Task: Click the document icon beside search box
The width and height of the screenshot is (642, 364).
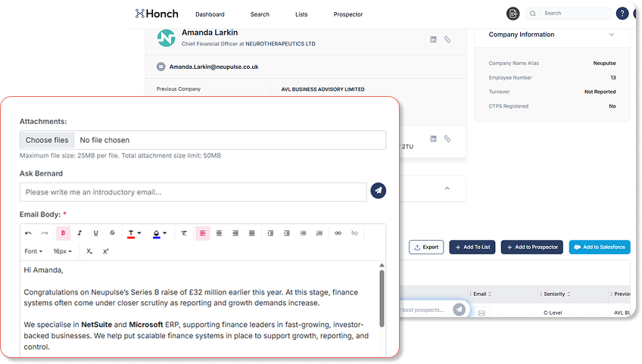Action: pos(513,14)
